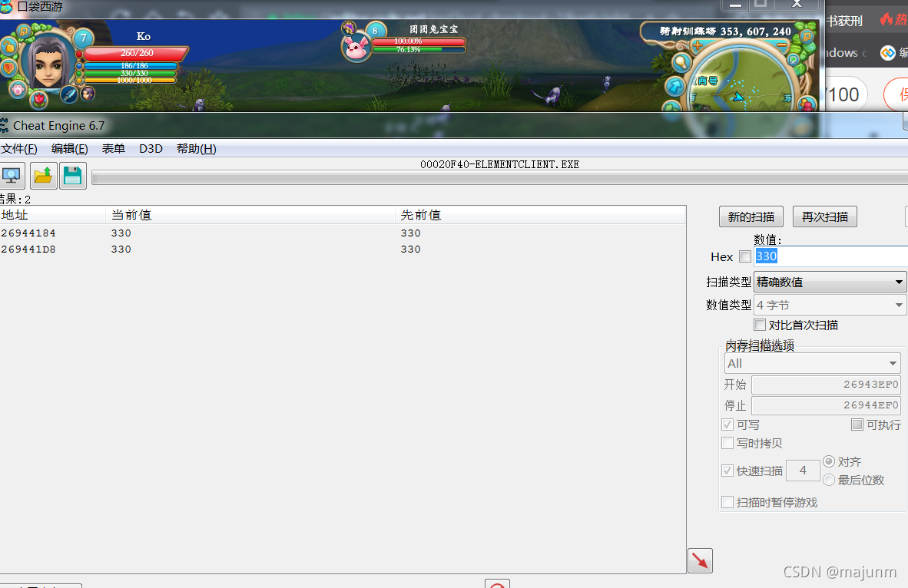Toggle the 快速扫描 checkbox
The height and width of the screenshot is (588, 908).
[728, 471]
